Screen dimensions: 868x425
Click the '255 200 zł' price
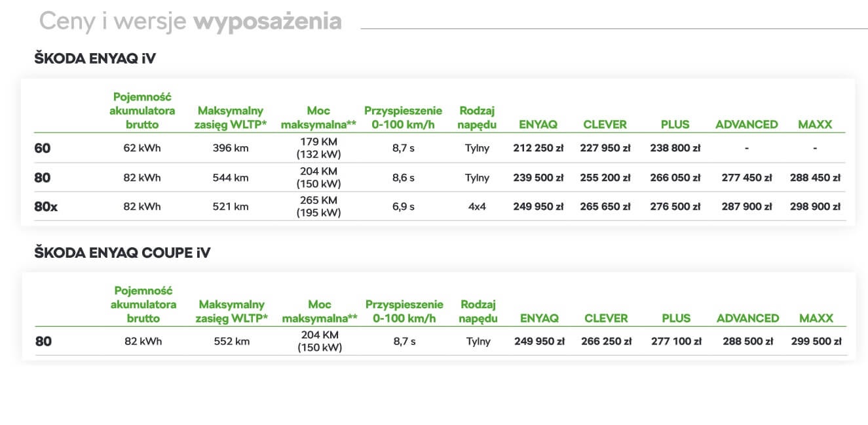point(605,177)
